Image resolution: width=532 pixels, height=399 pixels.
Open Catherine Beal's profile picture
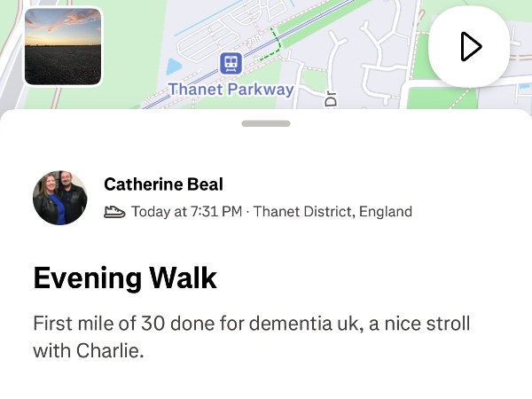60,198
